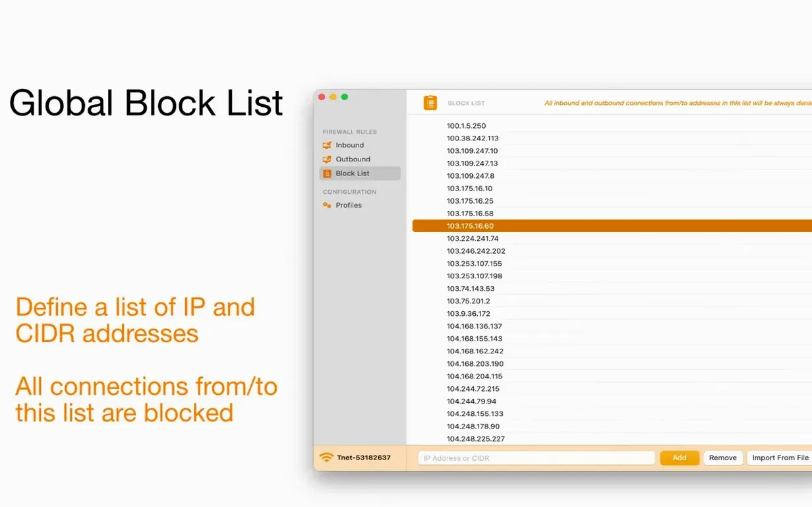812x507 pixels.
Task: Click the Tnet-53182637 network name
Action: click(364, 458)
